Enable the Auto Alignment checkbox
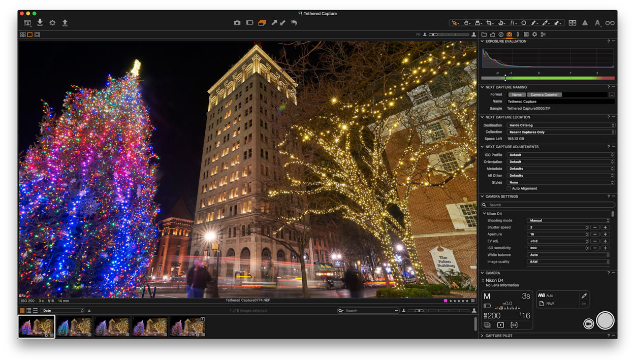The image size is (635, 364). [509, 188]
